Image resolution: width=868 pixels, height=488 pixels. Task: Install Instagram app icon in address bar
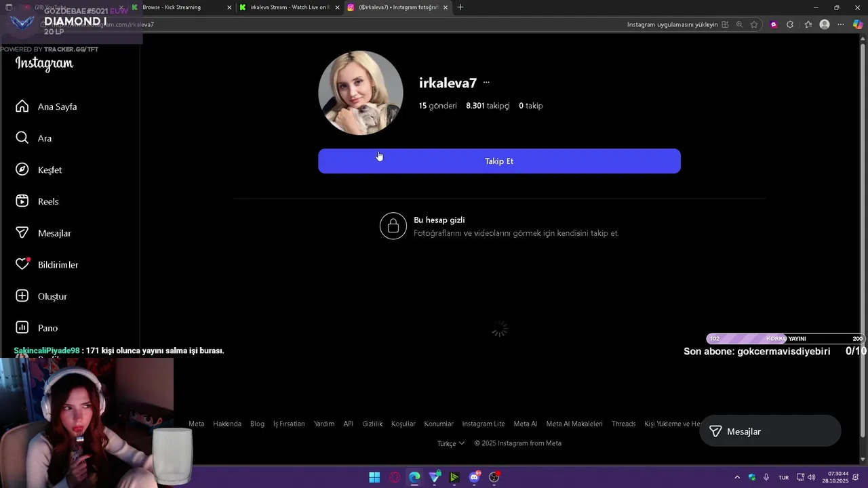click(x=725, y=24)
